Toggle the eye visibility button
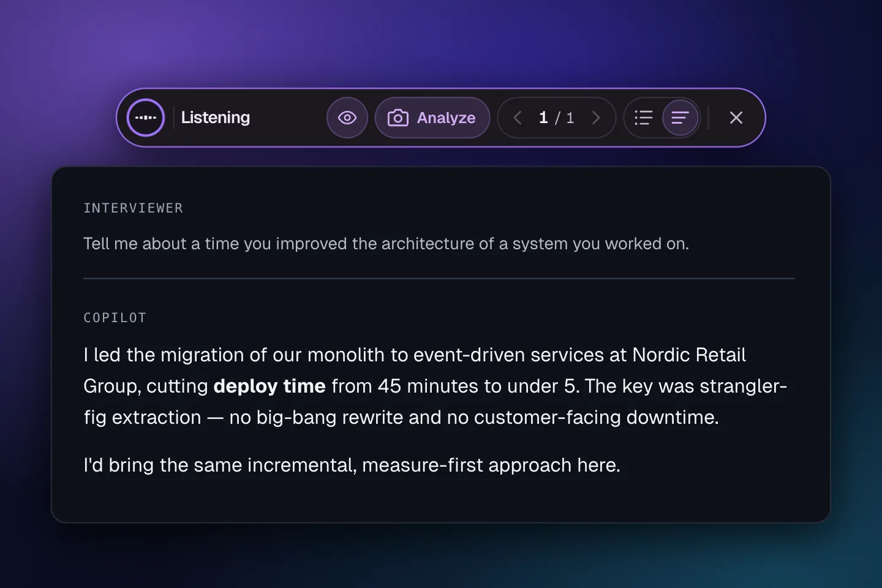This screenshot has width=882, height=588. point(347,118)
